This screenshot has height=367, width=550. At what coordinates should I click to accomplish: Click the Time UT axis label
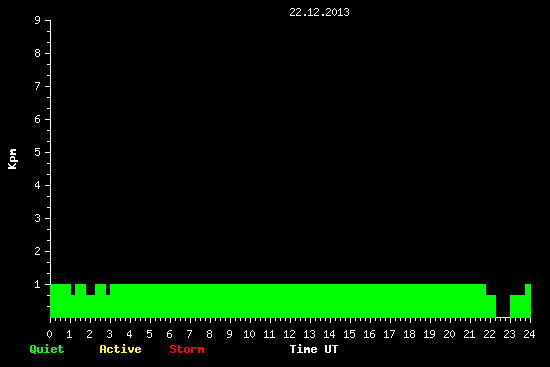pyautogui.click(x=314, y=349)
